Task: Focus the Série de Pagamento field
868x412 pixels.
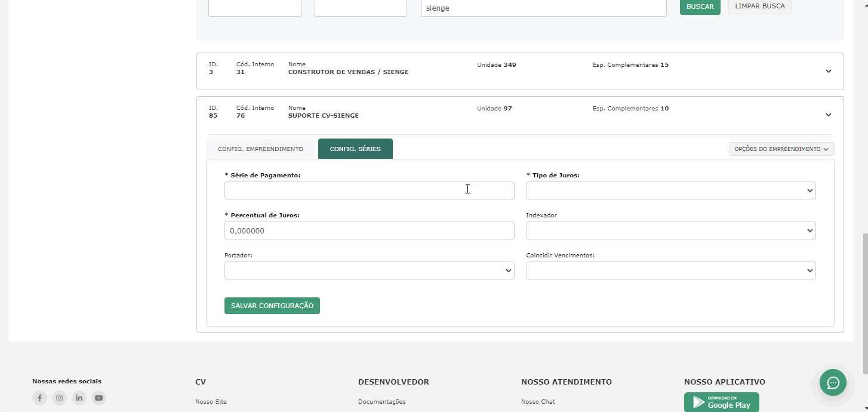Action: click(369, 190)
